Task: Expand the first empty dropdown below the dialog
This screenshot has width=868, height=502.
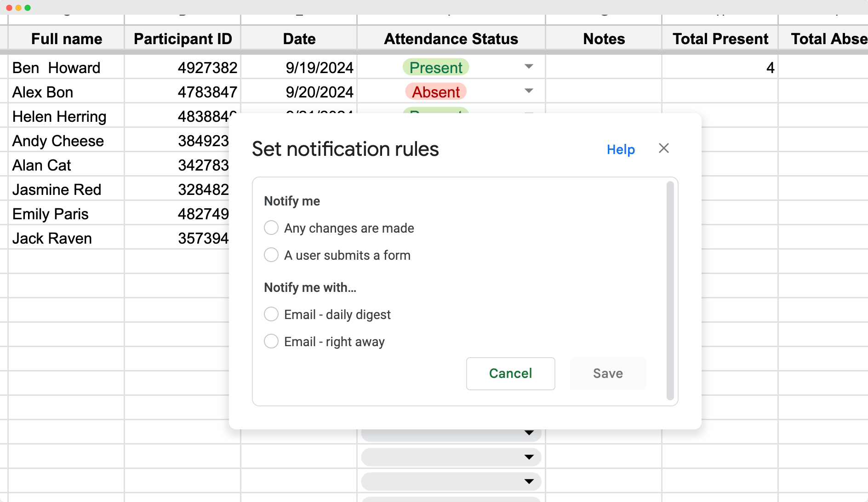Action: tap(529, 433)
